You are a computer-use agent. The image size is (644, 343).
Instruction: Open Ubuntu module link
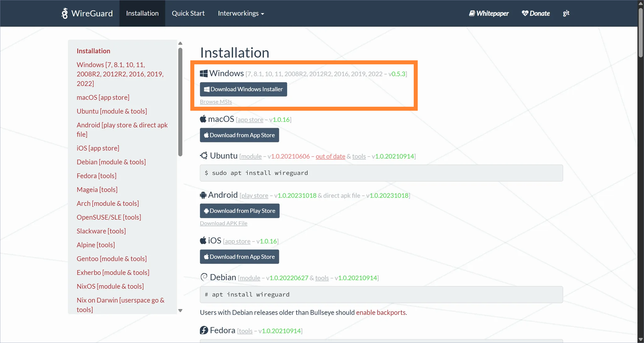click(251, 156)
